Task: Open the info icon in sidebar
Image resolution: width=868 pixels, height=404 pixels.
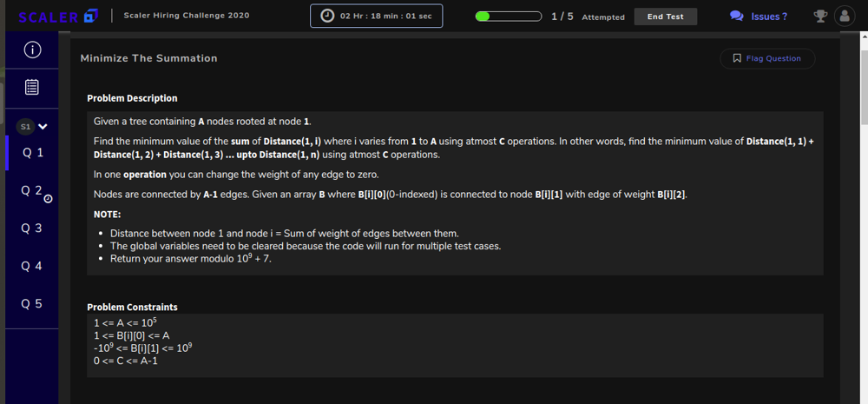Action: [x=32, y=50]
